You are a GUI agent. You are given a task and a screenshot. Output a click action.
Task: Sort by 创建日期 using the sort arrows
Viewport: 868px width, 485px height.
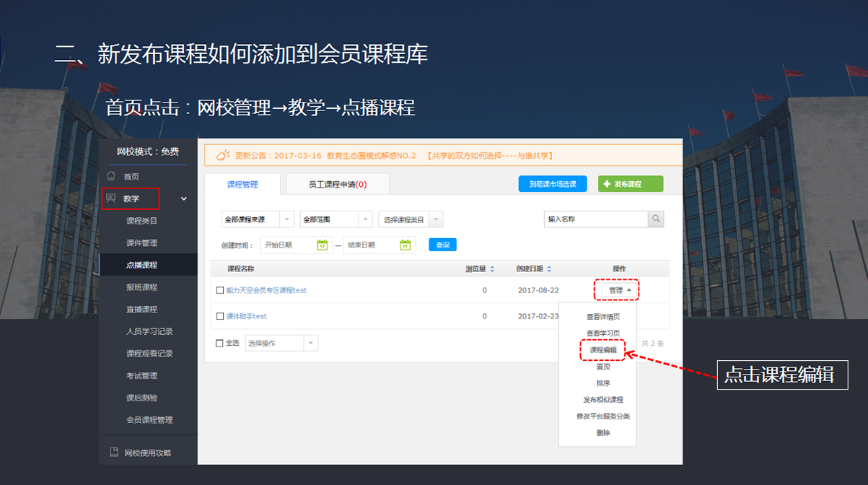click(x=549, y=269)
